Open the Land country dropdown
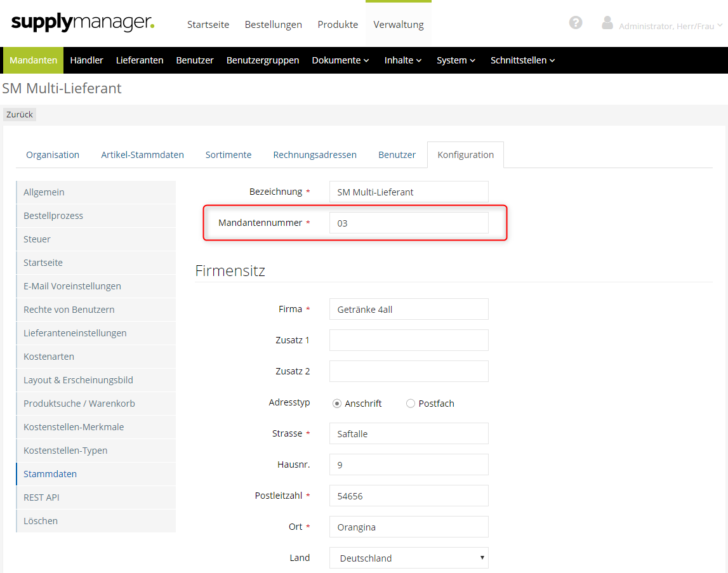The height and width of the screenshot is (573, 728). [409, 558]
